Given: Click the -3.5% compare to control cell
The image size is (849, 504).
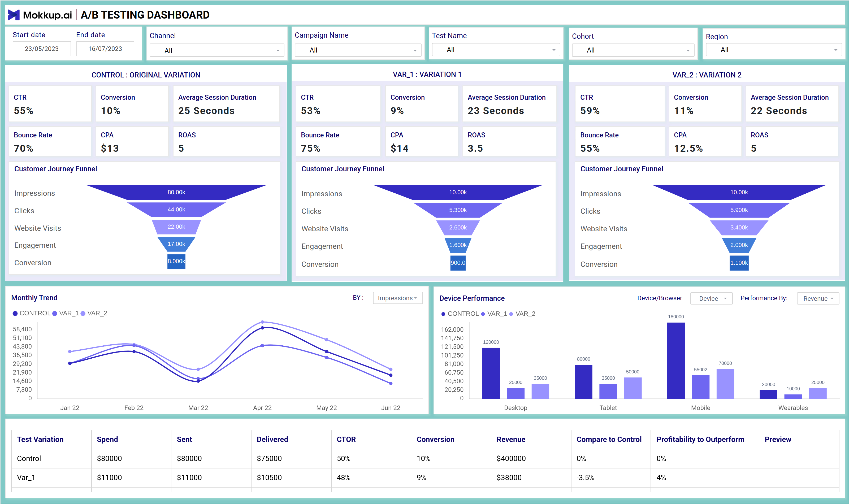Looking at the screenshot, I should click(x=610, y=477).
